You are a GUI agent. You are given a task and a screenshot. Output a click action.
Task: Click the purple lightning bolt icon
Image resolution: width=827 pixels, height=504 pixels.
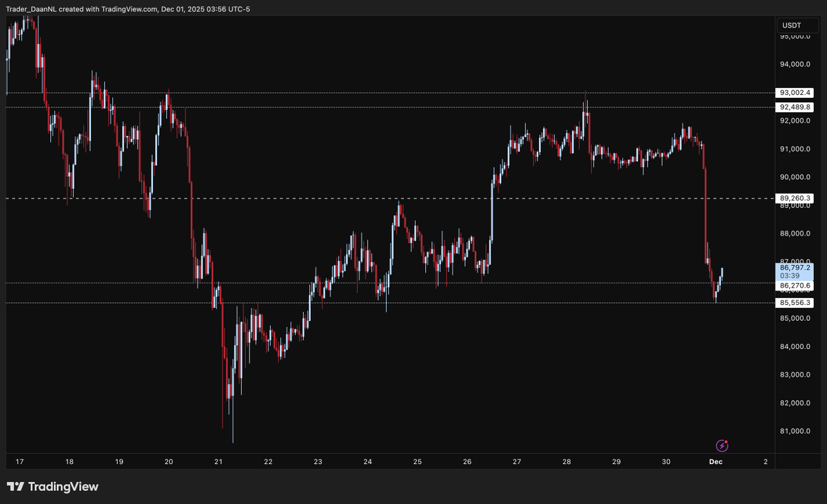point(722,445)
